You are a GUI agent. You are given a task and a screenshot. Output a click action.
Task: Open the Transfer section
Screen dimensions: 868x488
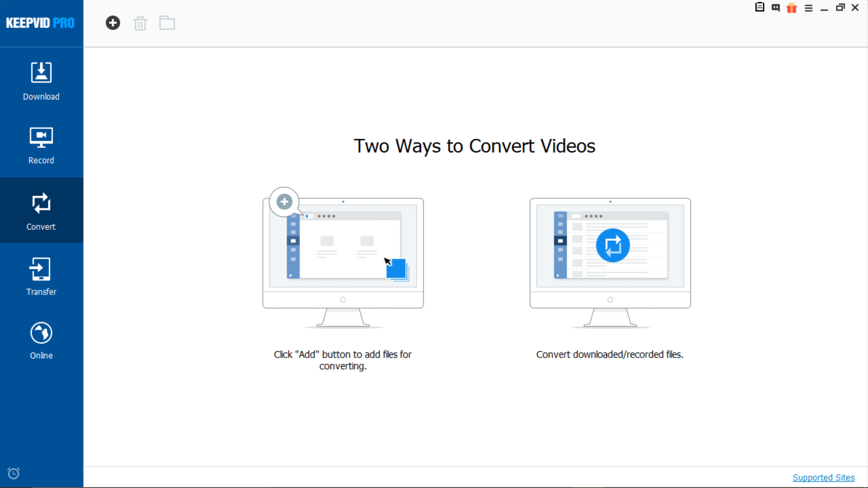pos(41,277)
